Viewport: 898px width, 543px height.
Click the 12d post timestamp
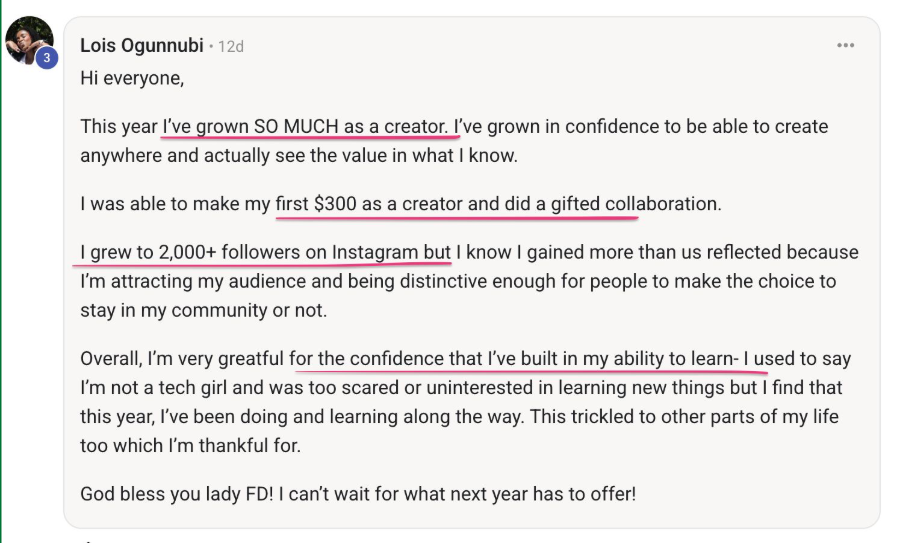231,47
